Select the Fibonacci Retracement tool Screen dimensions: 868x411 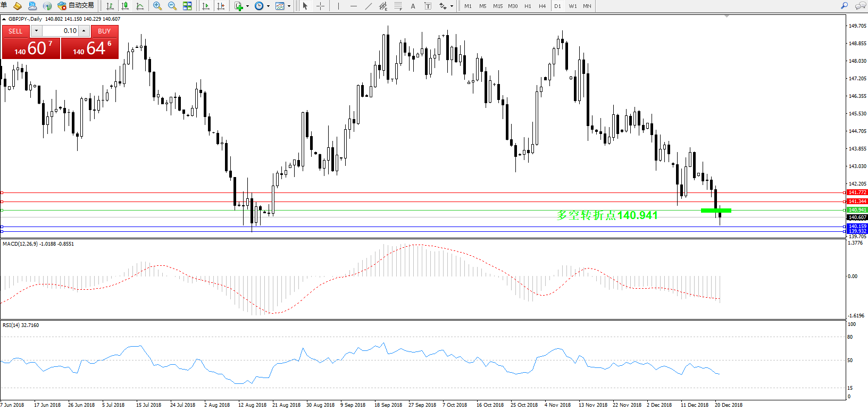coord(398,6)
